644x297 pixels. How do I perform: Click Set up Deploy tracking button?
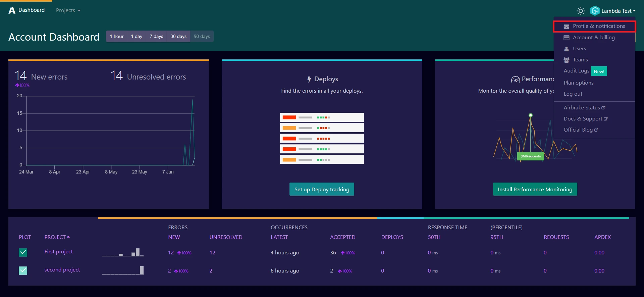322,189
